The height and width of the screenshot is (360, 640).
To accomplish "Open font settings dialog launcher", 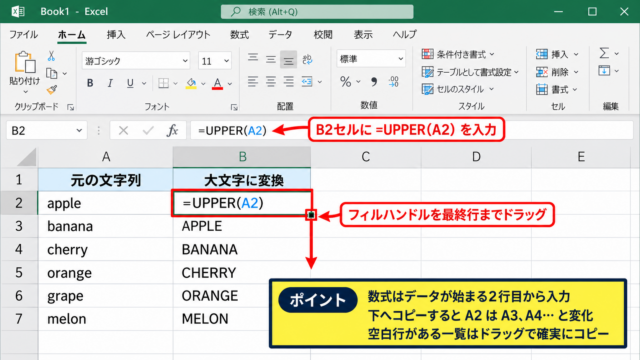I will point(234,107).
